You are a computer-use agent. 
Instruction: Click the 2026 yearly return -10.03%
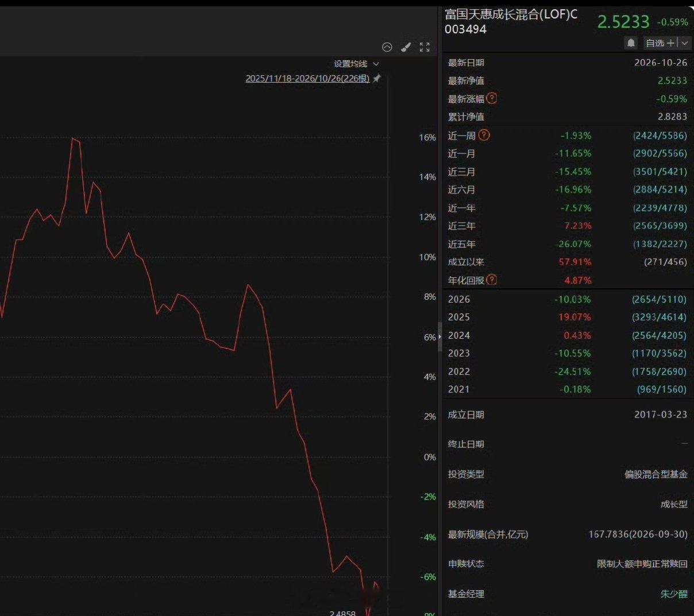[x=572, y=299]
